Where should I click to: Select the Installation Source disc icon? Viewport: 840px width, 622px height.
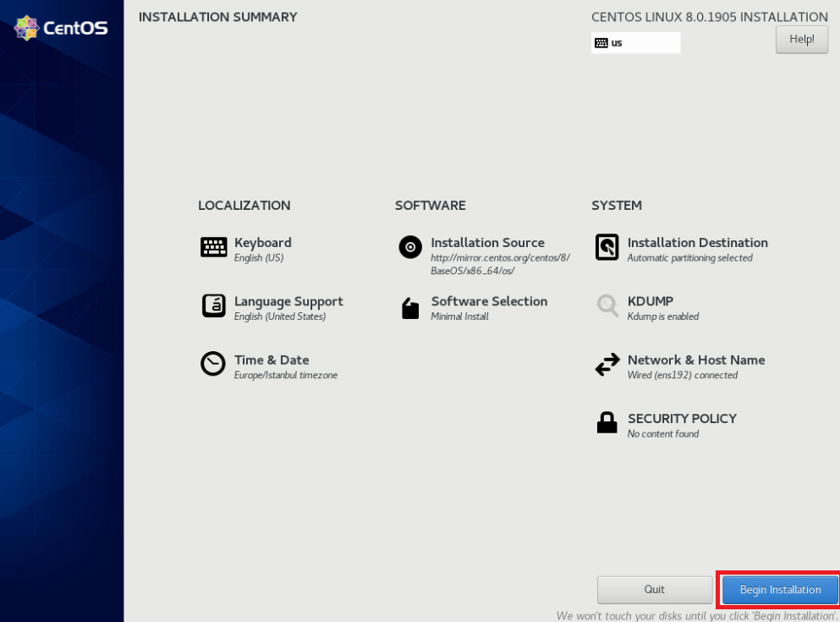coord(410,247)
